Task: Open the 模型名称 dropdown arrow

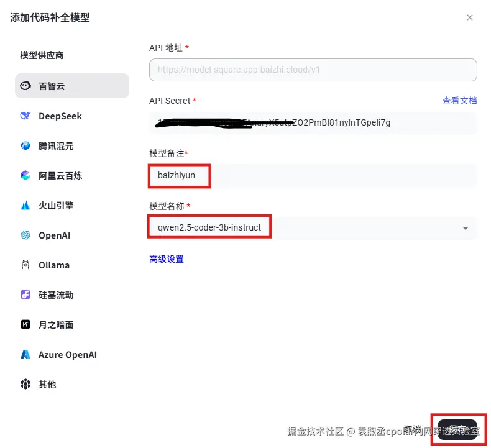Action: [466, 228]
